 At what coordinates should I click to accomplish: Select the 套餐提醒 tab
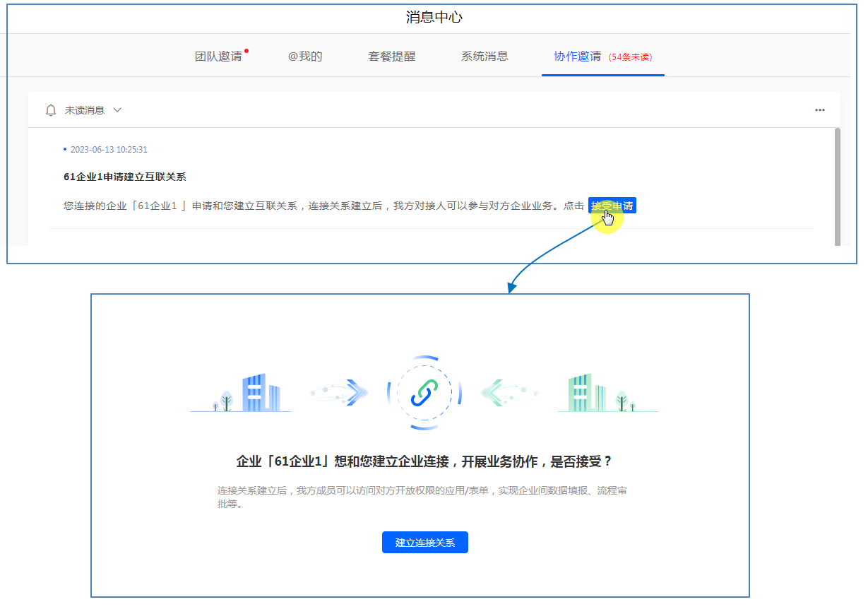tap(391, 57)
